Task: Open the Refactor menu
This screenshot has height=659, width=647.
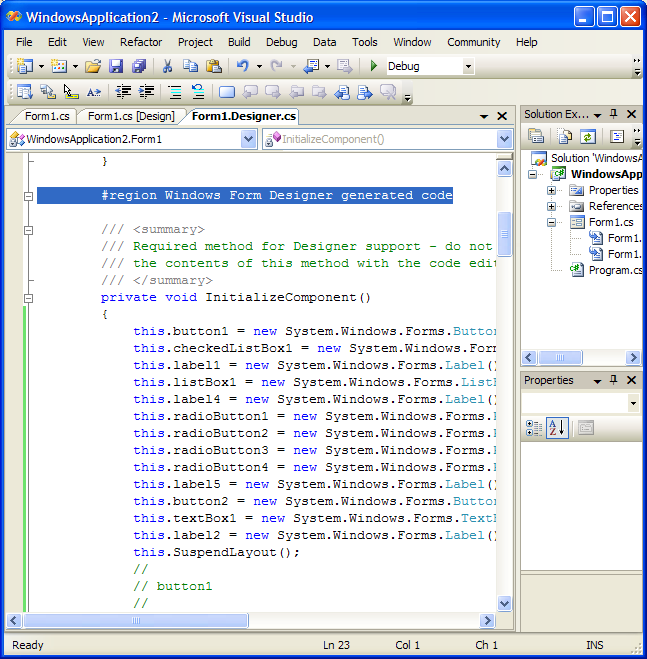Action: point(141,42)
